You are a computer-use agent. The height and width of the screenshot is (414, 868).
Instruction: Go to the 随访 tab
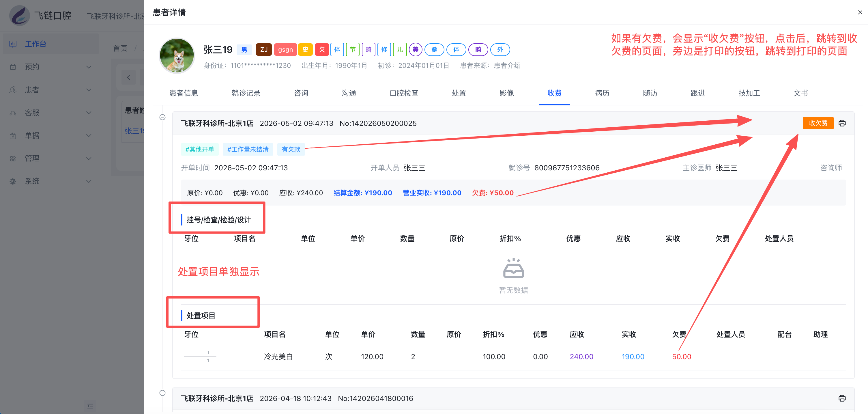[x=650, y=93]
